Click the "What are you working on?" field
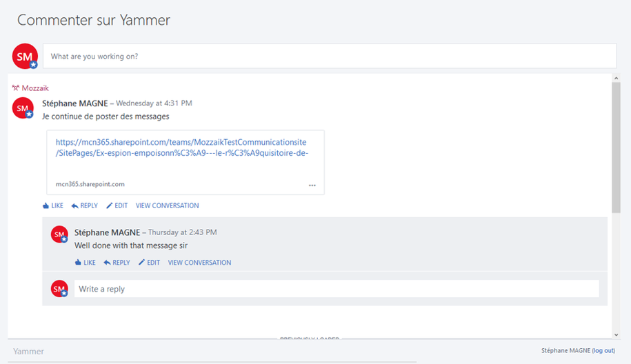 [330, 57]
